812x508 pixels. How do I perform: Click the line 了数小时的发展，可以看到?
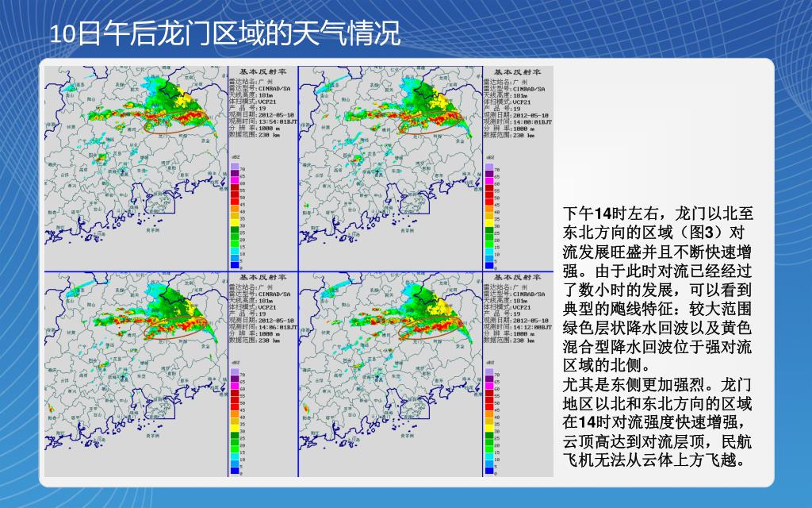(x=657, y=289)
